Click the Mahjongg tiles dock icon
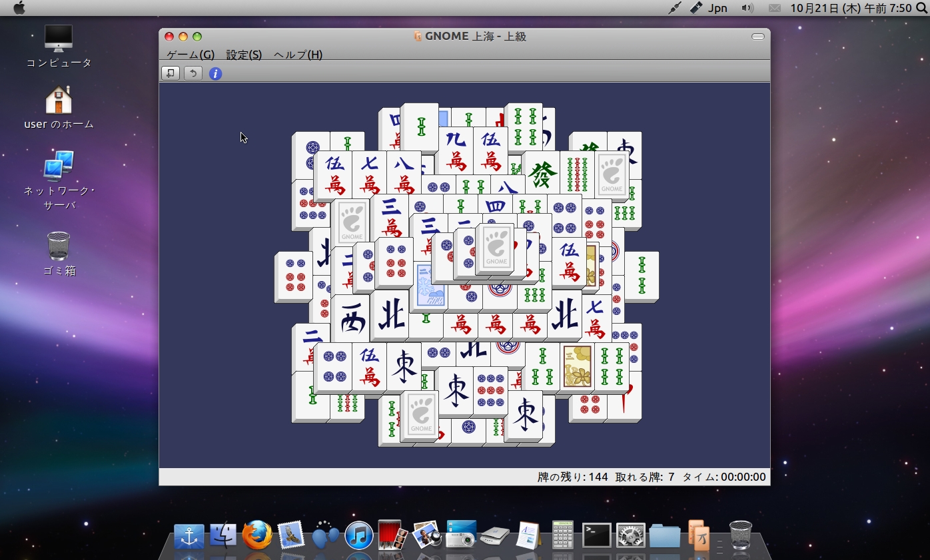Viewport: 930px width, 560px height. coord(698,535)
